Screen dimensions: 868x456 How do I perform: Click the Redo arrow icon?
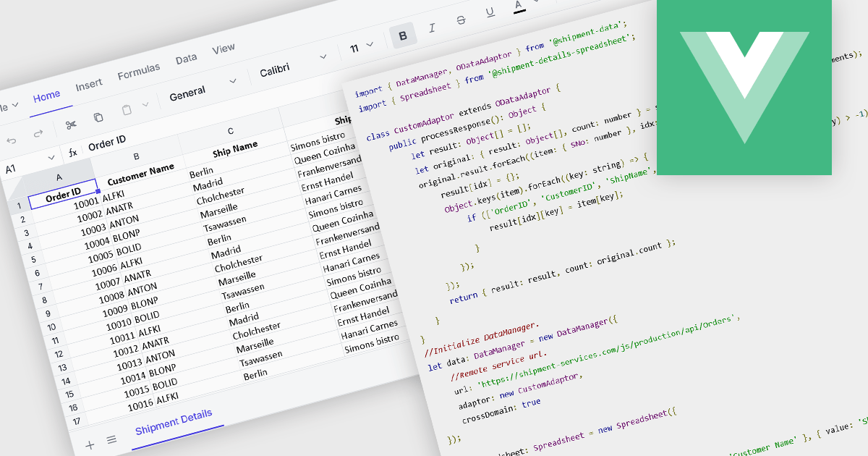(38, 134)
